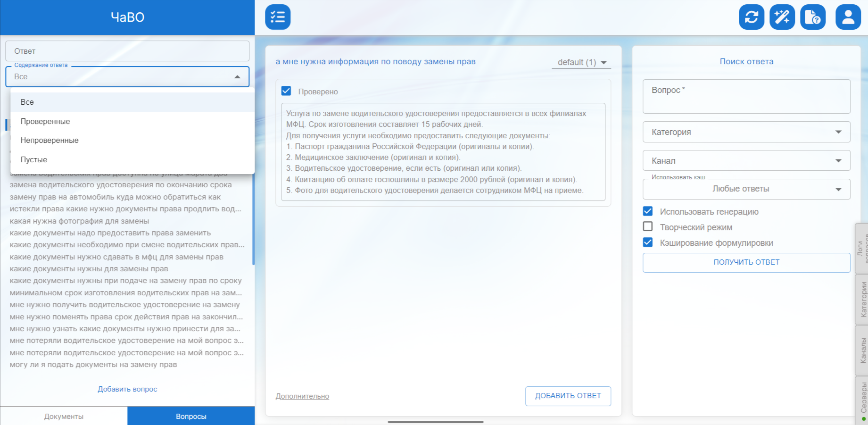The image size is (868, 425).
Task: Click the document help icon
Action: (812, 17)
